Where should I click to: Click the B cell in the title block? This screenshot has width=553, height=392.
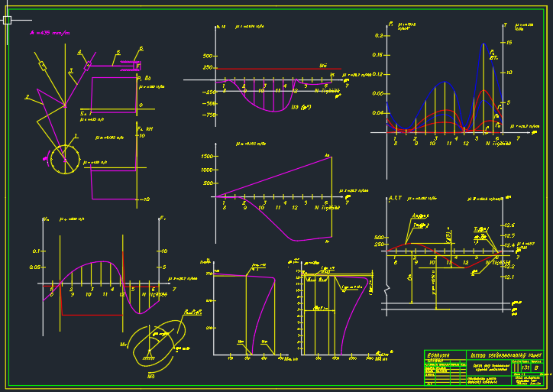(536, 368)
